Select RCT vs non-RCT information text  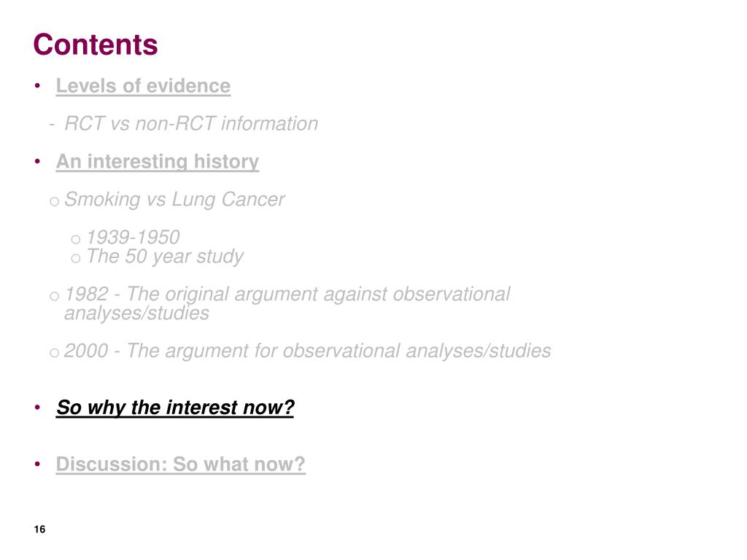191,124
